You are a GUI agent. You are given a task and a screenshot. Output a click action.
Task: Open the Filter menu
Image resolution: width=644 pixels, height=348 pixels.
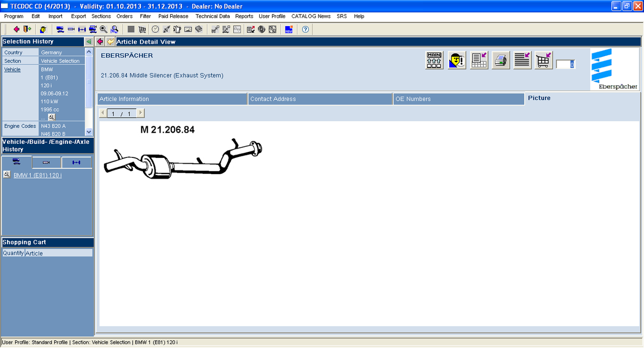click(145, 16)
